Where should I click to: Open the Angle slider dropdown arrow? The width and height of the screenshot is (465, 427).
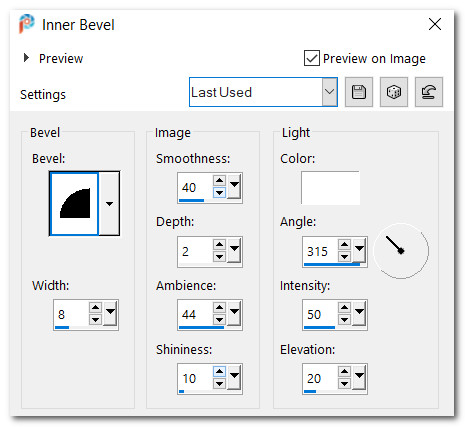click(x=359, y=249)
